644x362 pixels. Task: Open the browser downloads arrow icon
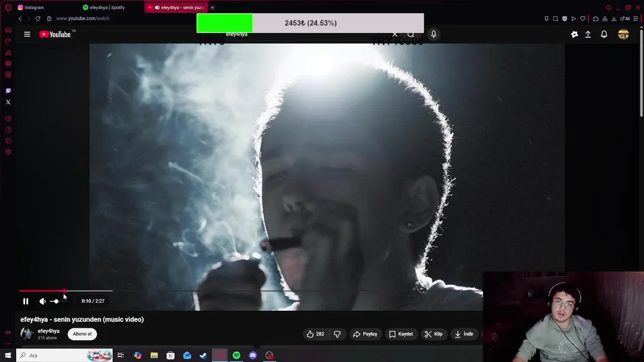(614, 19)
